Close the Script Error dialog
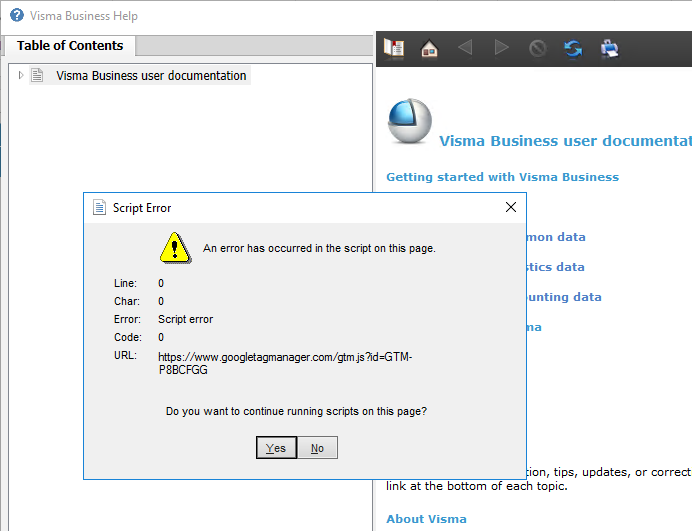Viewport: 692px width, 531px height. click(x=511, y=207)
